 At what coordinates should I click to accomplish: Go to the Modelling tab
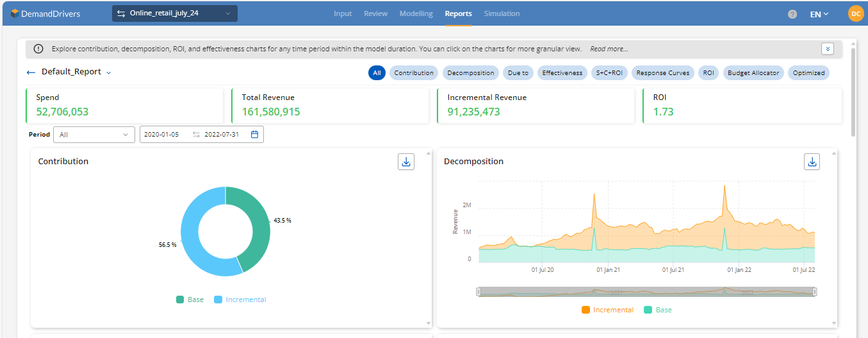(416, 13)
